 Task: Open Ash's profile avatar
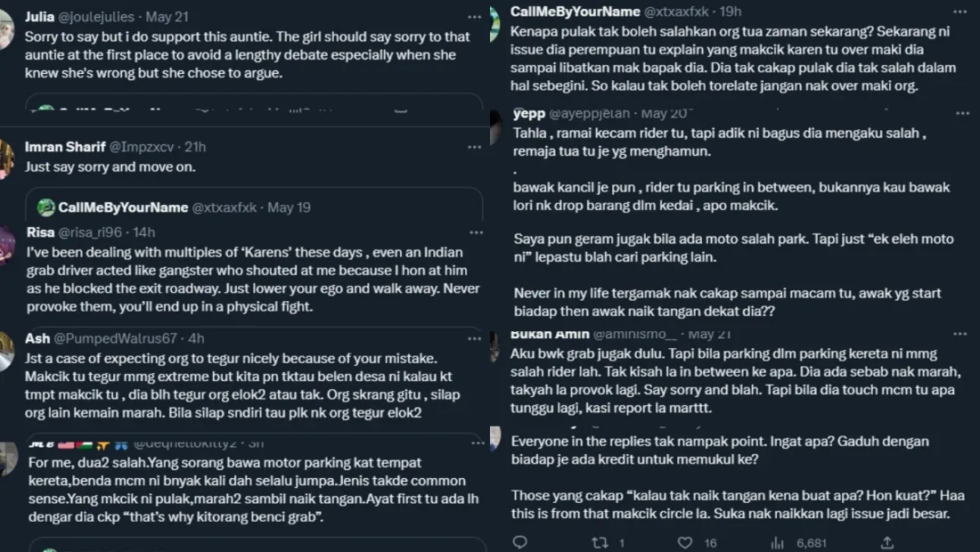(6, 352)
